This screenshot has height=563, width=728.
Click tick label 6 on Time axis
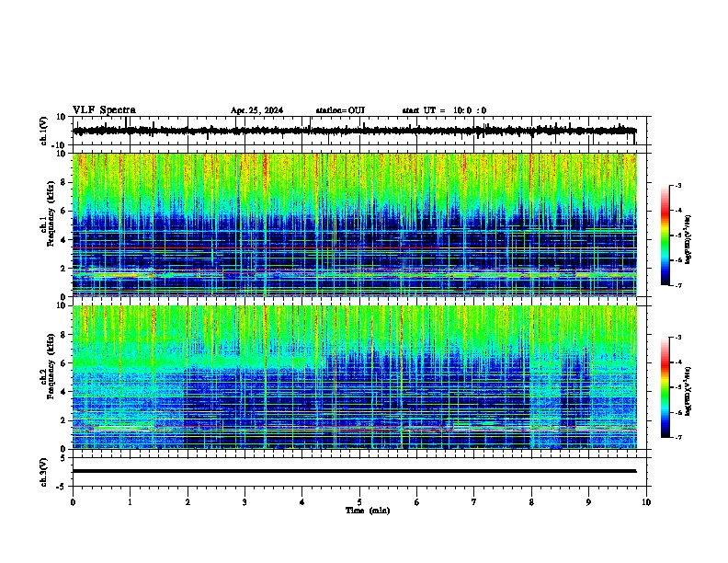click(417, 502)
